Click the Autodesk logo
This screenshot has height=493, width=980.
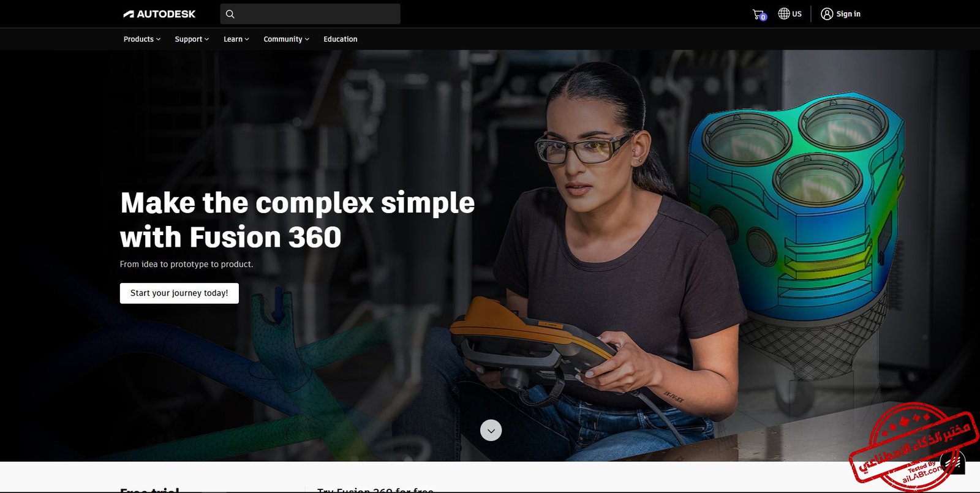159,14
